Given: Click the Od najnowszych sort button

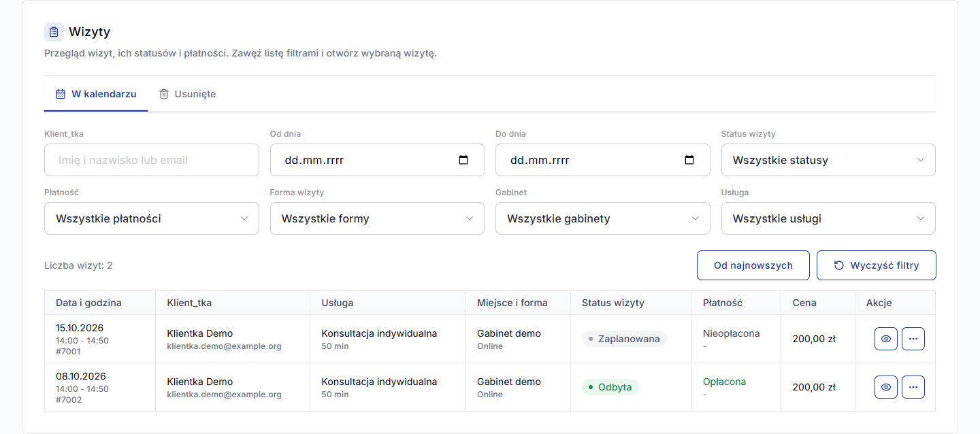Looking at the screenshot, I should coord(753,265).
